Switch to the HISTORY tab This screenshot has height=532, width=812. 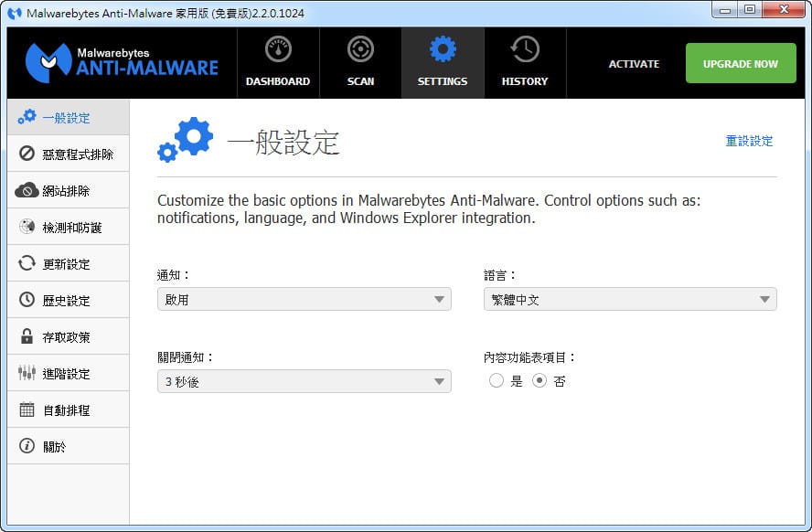coord(525,63)
